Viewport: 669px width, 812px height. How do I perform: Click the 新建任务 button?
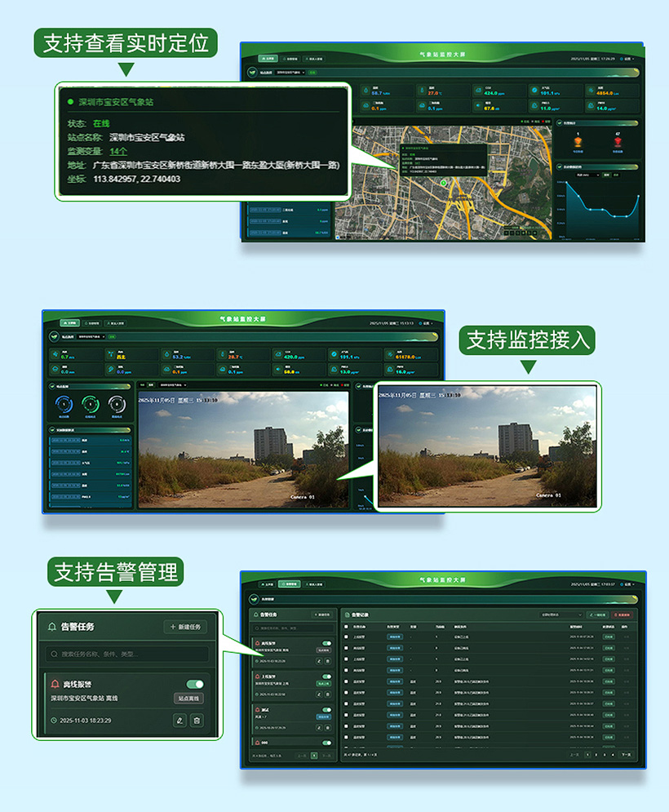[184, 628]
